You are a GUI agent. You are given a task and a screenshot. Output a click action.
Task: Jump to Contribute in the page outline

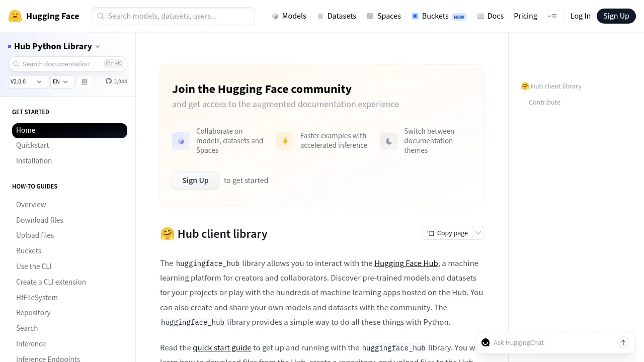click(544, 102)
